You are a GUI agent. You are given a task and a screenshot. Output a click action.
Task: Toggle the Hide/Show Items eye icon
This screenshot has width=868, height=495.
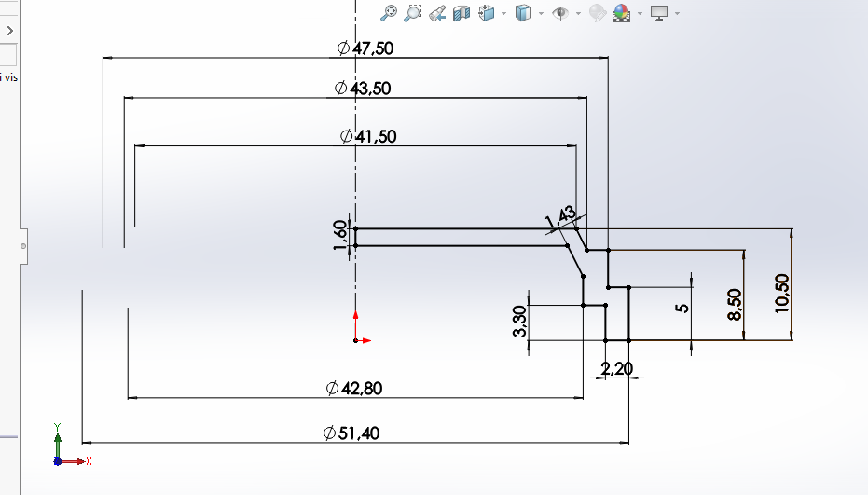pos(560,13)
